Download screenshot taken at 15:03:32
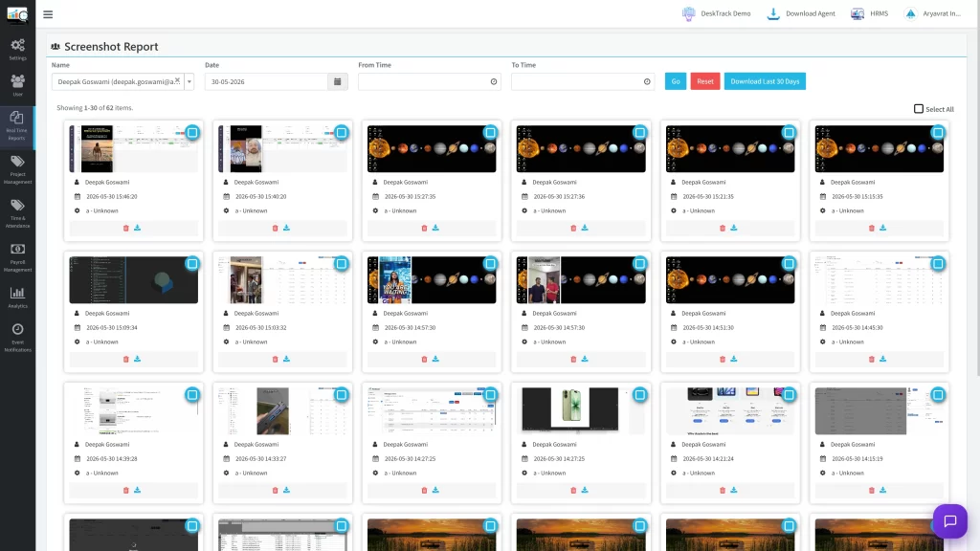The image size is (980, 551). click(287, 360)
